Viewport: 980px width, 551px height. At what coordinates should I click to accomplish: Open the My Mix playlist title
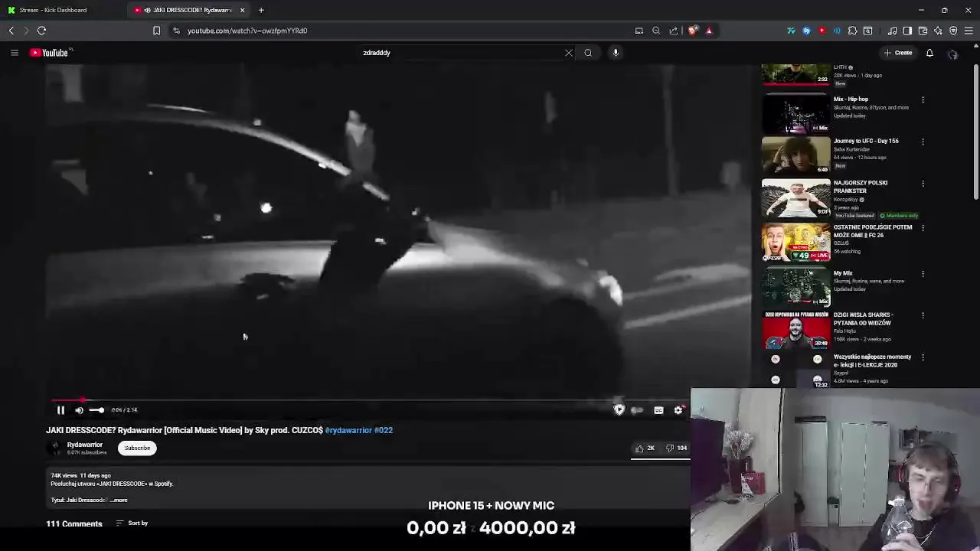click(x=843, y=273)
